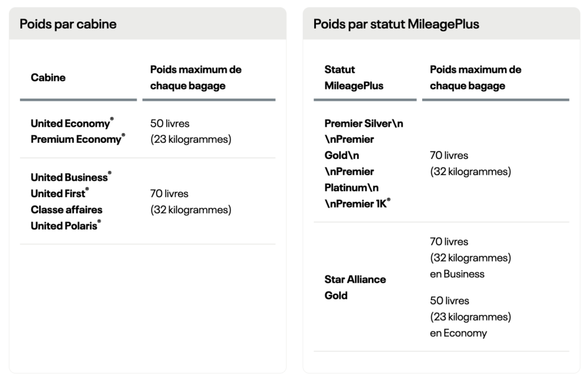Click '70 livres' in the Premier status row
Viewport: 588px width, 382px height.
pos(449,155)
